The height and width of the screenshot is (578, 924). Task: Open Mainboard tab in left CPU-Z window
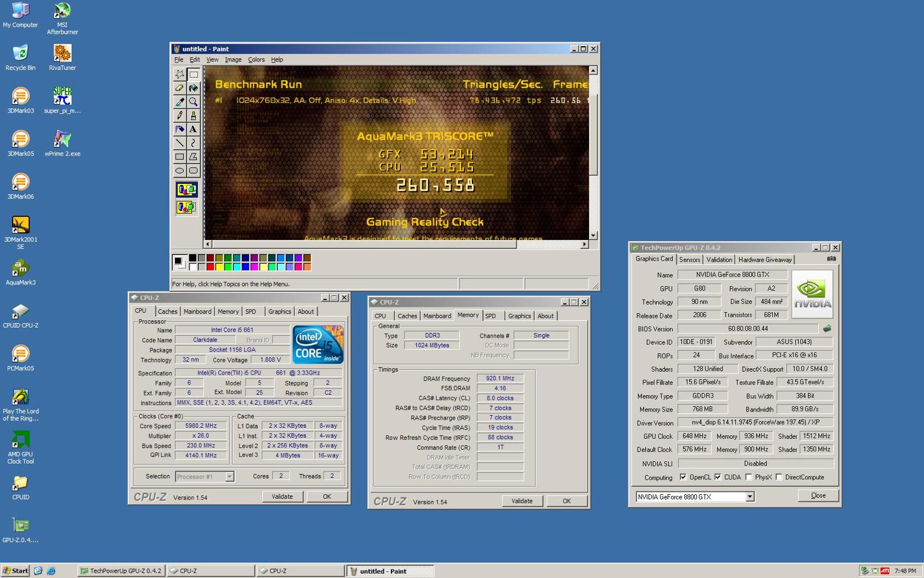(198, 312)
